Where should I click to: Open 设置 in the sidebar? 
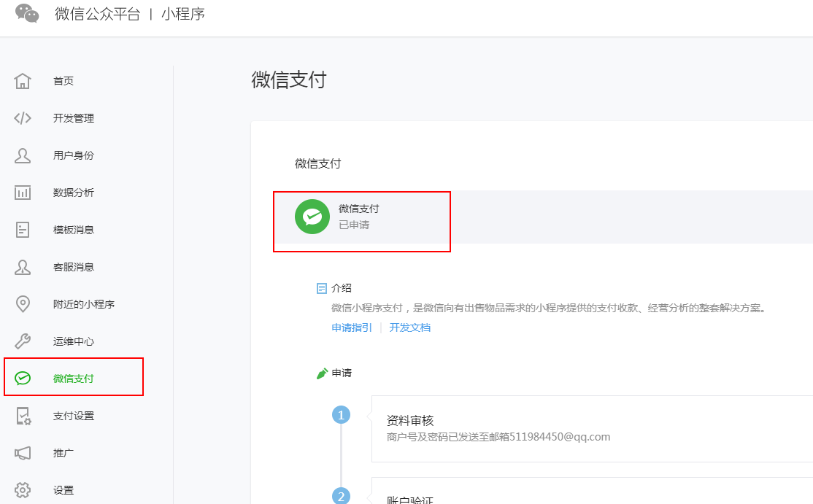[63, 490]
